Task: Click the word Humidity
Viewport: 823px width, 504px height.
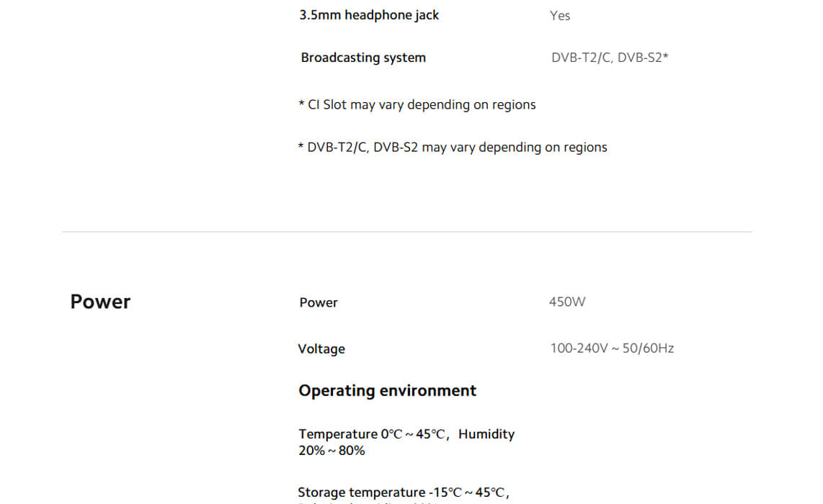Action: coord(486,434)
